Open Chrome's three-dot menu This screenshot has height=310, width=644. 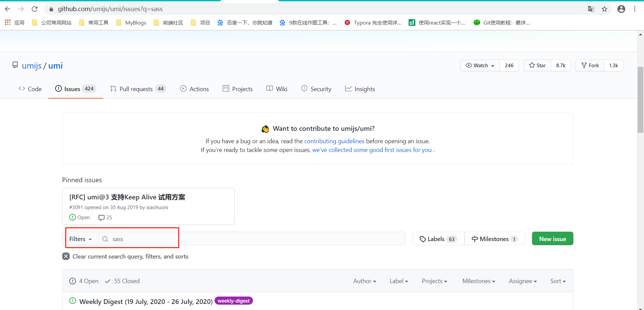pyautogui.click(x=635, y=9)
